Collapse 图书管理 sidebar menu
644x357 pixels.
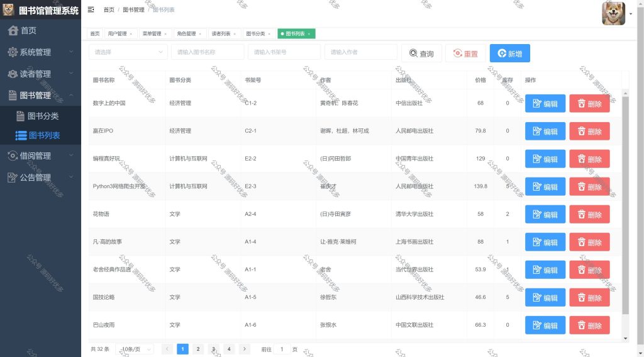point(40,96)
